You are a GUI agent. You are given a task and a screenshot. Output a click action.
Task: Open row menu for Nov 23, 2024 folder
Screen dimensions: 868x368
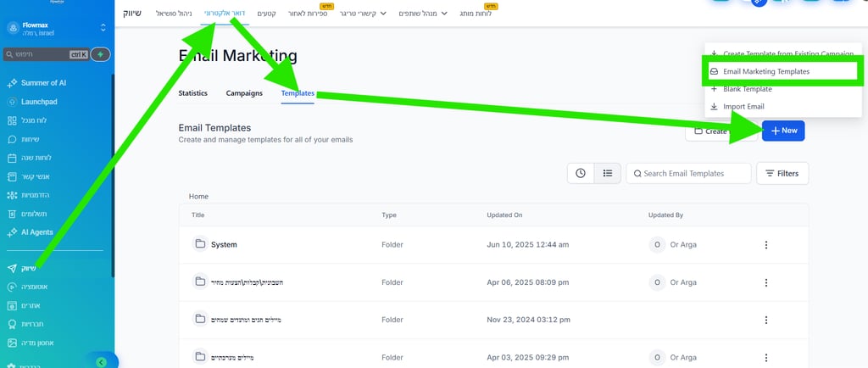[766, 320]
